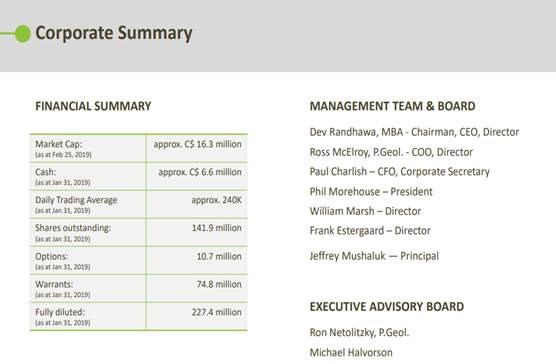Select the Corporate Summary heading

click(114, 34)
